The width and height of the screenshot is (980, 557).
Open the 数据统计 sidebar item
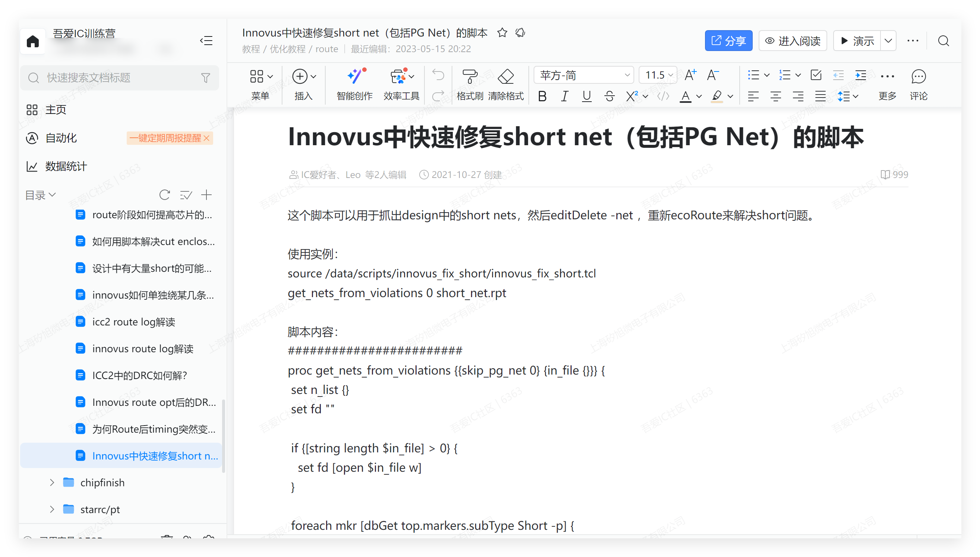[66, 166]
